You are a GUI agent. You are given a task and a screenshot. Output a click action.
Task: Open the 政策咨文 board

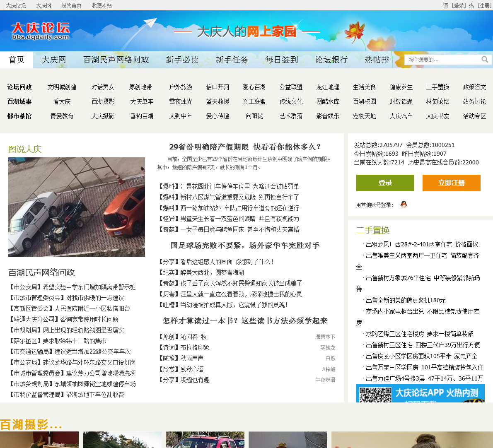pos(474,87)
